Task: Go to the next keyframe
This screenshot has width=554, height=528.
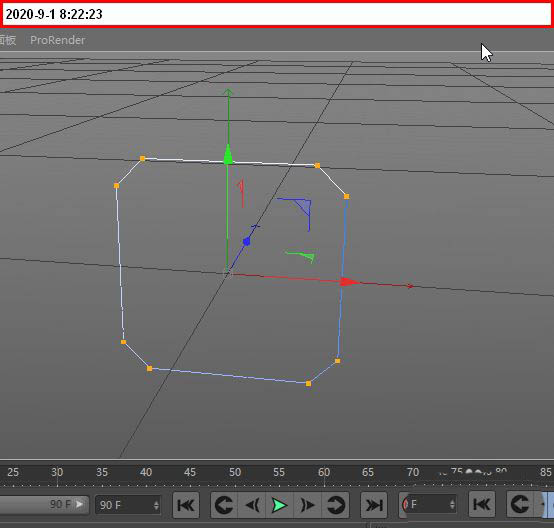Action: tap(336, 505)
